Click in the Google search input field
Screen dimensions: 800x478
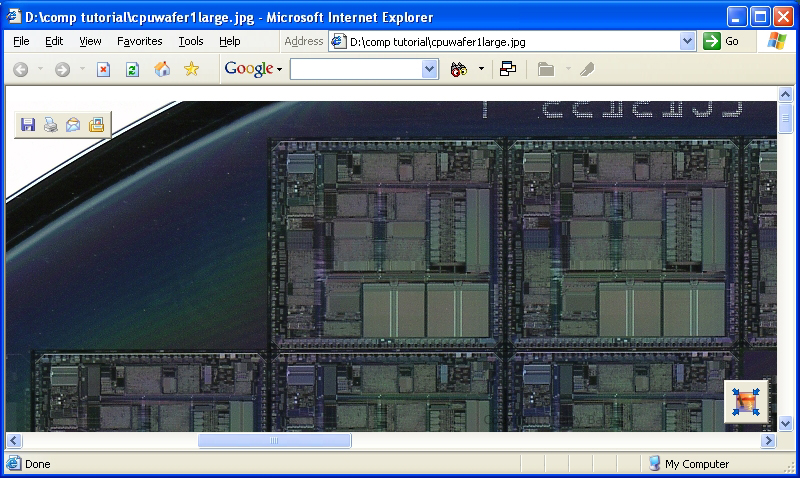click(356, 69)
